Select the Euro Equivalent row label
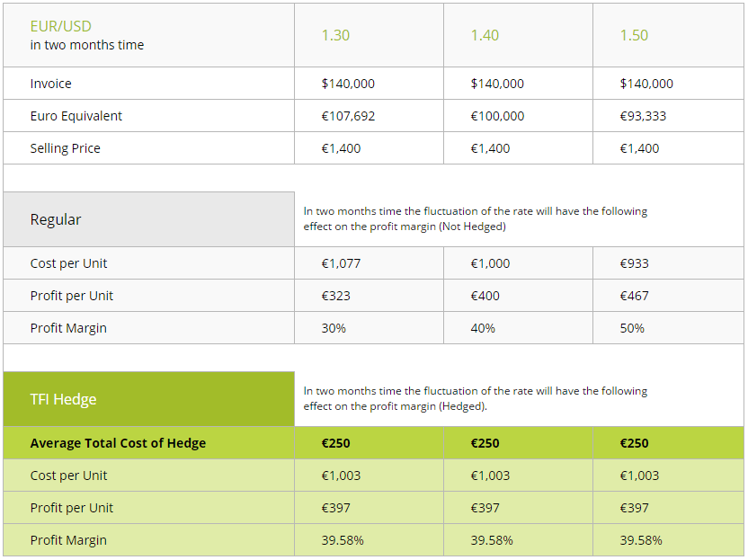748x560 pixels. 76,115
